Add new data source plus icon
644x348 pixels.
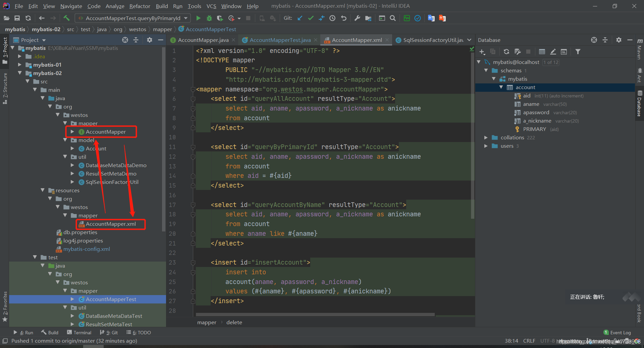click(482, 52)
